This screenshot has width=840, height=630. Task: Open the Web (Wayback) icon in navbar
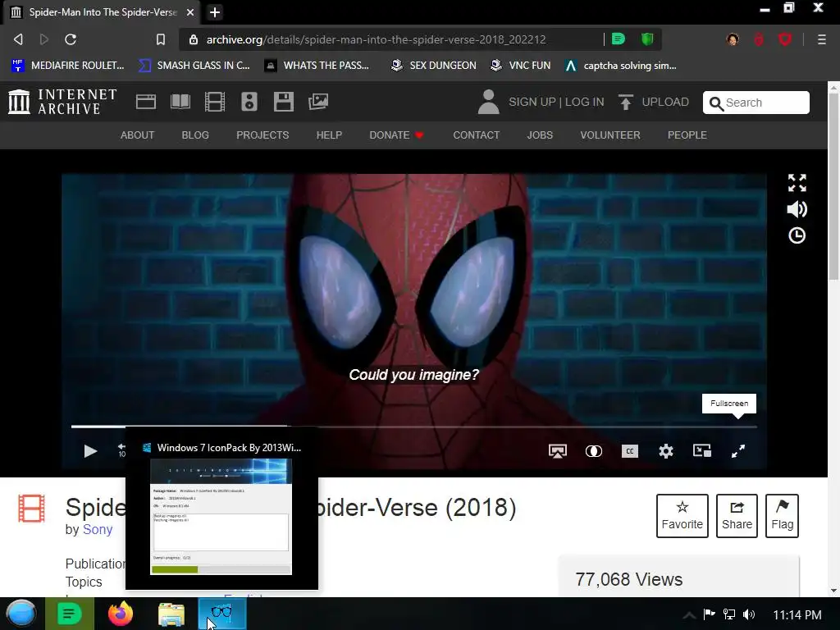tap(146, 102)
